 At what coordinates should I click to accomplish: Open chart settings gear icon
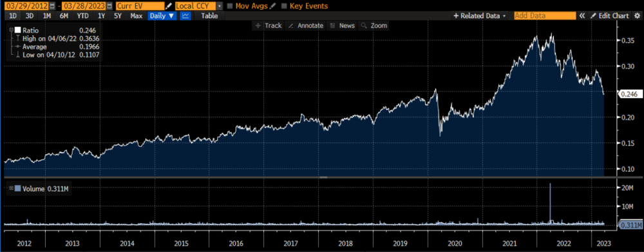click(637, 15)
